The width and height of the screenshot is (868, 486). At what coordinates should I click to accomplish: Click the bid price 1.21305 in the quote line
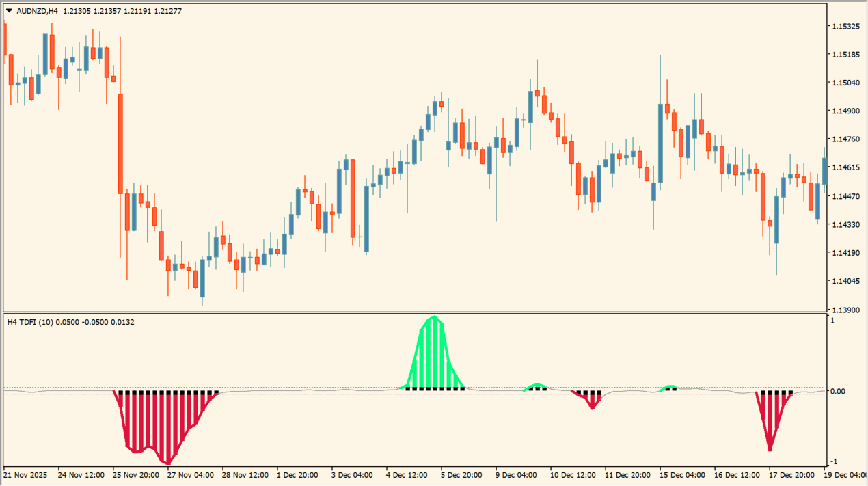[x=76, y=11]
